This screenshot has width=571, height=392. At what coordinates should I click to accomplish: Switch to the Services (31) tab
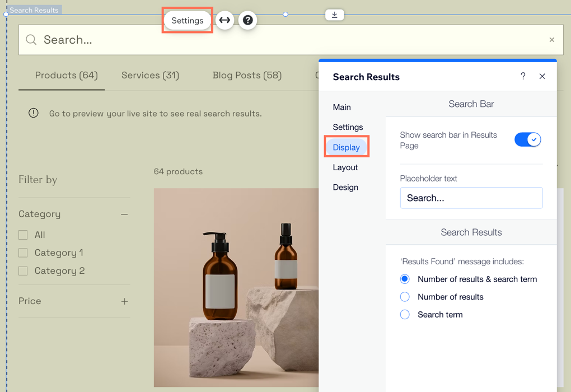click(x=150, y=75)
